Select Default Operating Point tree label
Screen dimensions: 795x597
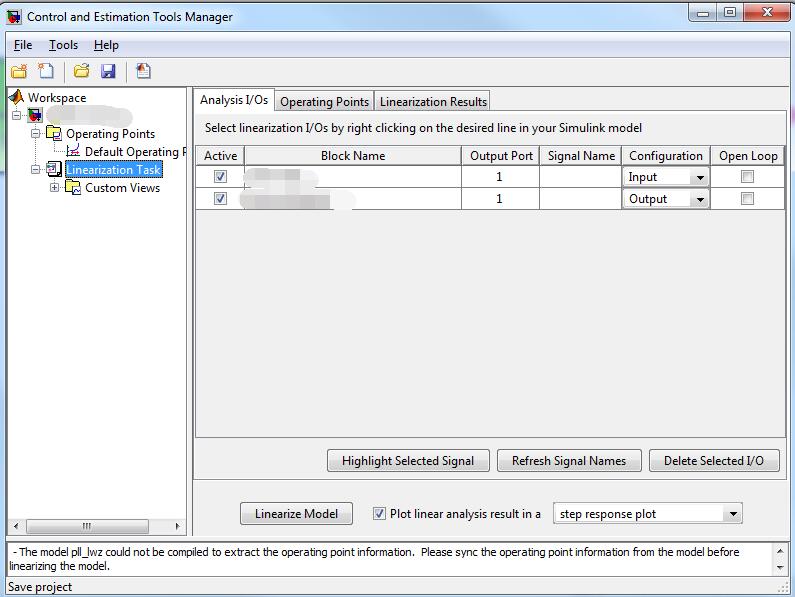(135, 152)
